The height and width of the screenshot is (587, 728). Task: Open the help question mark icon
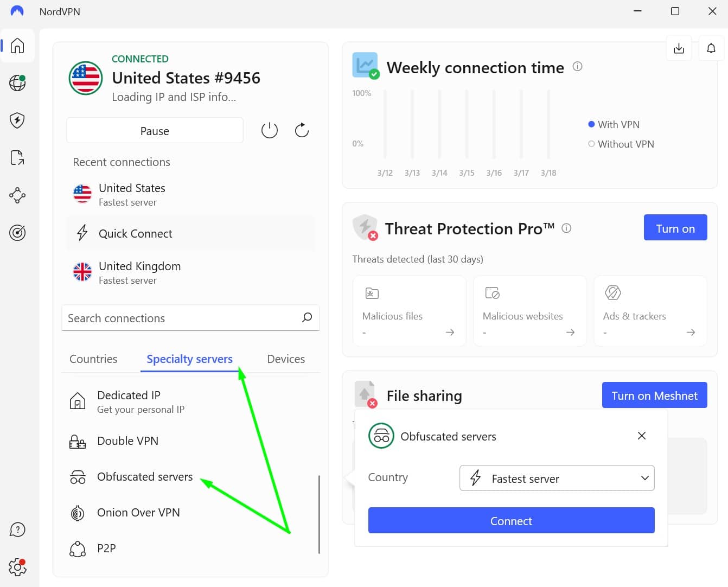click(x=17, y=529)
